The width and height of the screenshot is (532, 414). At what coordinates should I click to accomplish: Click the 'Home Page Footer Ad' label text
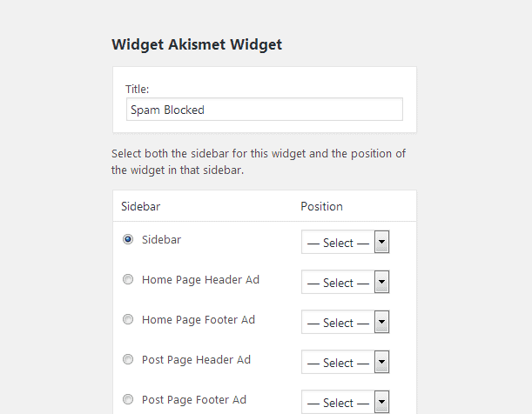[x=199, y=319]
